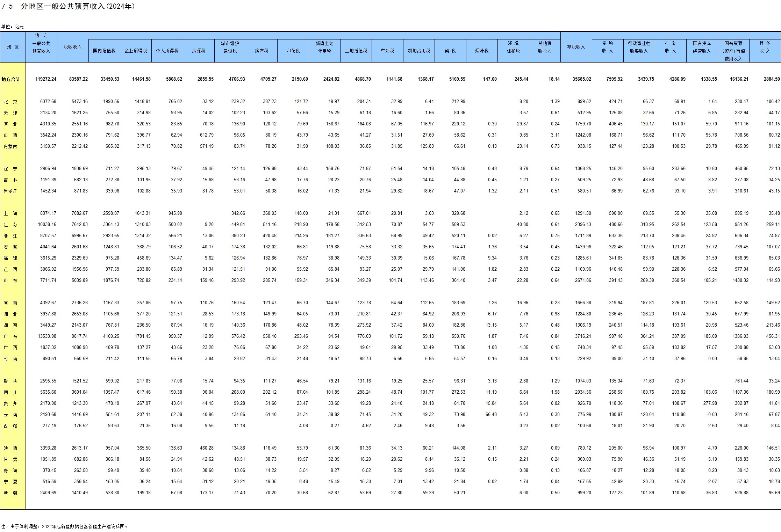The image size is (781, 532).
Task: Click the 个人所得税 header cell
Action: [167, 51]
